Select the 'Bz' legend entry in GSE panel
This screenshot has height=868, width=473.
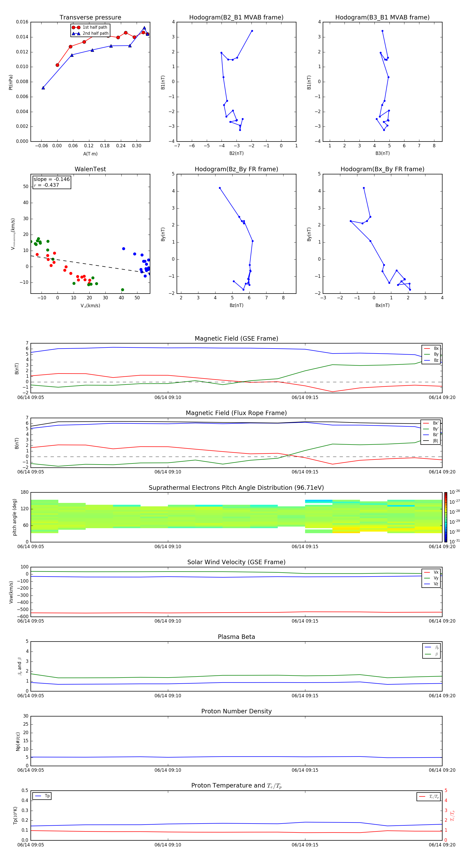[431, 360]
